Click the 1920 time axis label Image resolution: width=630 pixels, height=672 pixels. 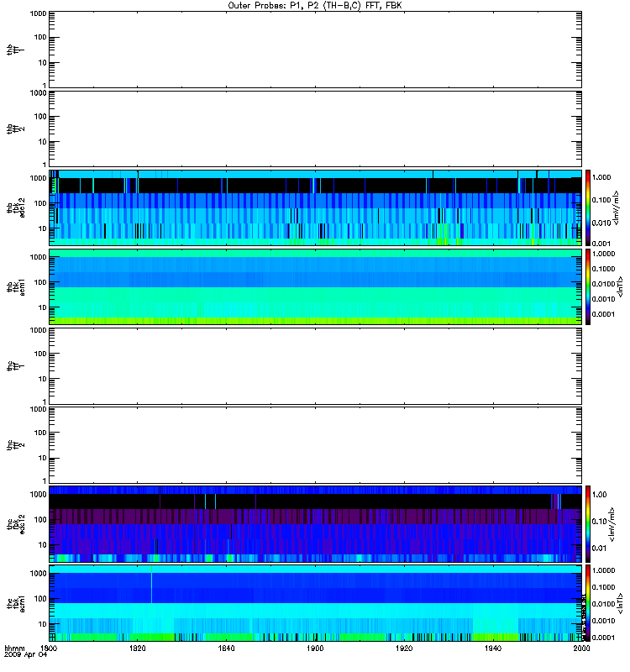pyautogui.click(x=404, y=648)
